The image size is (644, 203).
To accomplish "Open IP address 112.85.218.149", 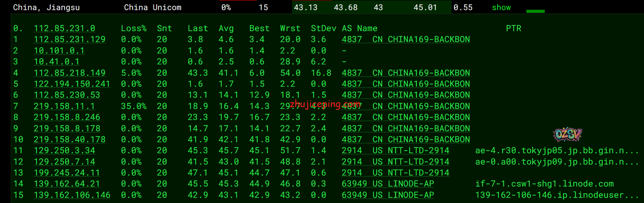I will point(69,73).
